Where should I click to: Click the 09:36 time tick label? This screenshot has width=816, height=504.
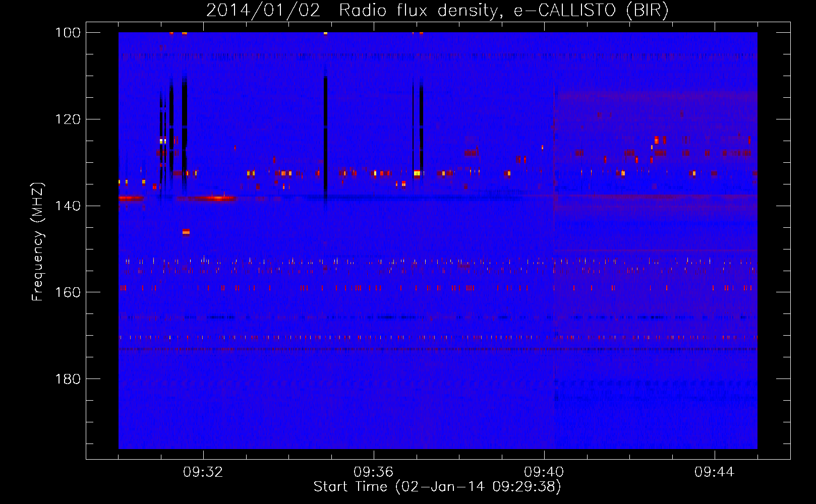(x=374, y=472)
